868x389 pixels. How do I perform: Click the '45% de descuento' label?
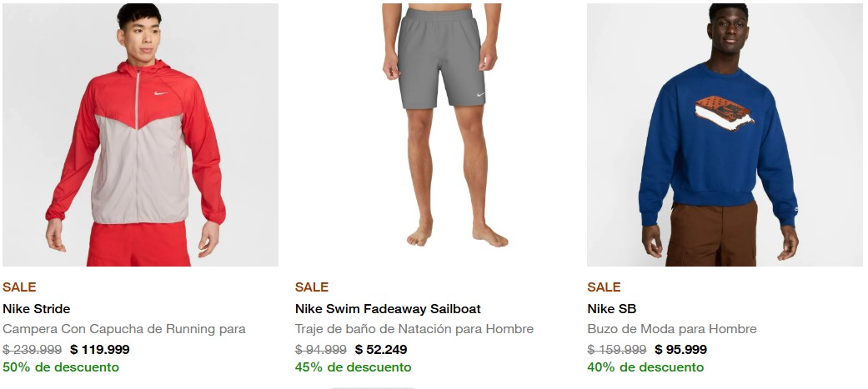[x=354, y=367]
